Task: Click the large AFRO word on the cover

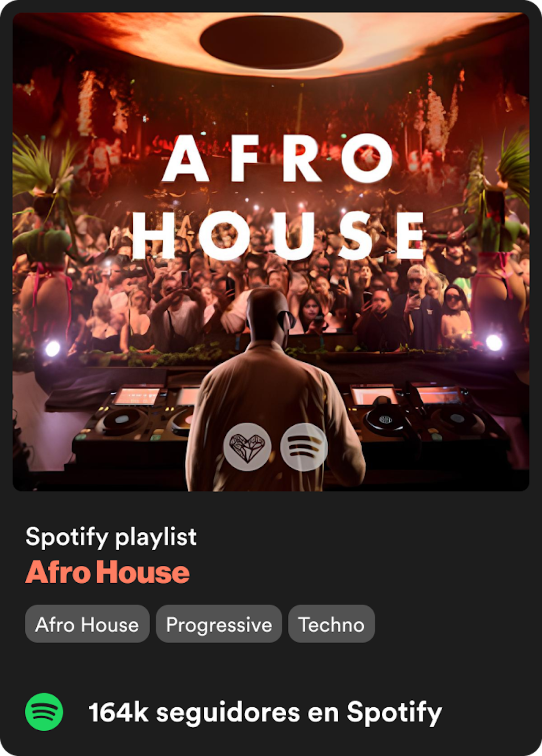Action: point(277,158)
